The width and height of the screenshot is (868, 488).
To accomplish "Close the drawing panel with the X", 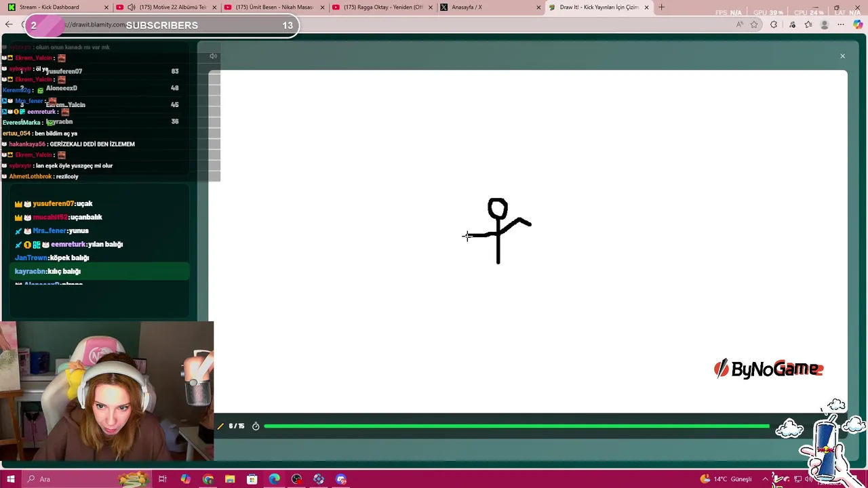I will pyautogui.click(x=842, y=56).
